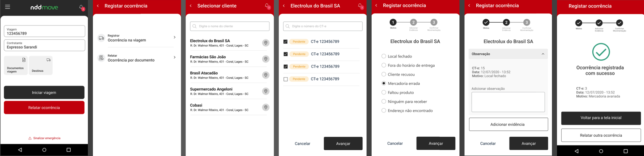Tap the Adicionar evidência button
644x156 pixels.
[x=508, y=125]
